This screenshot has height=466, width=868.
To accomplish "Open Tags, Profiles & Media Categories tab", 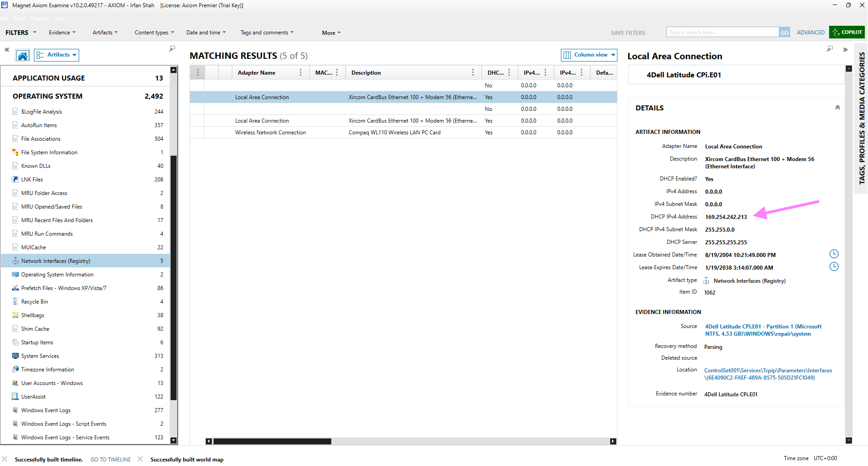I will [x=861, y=118].
